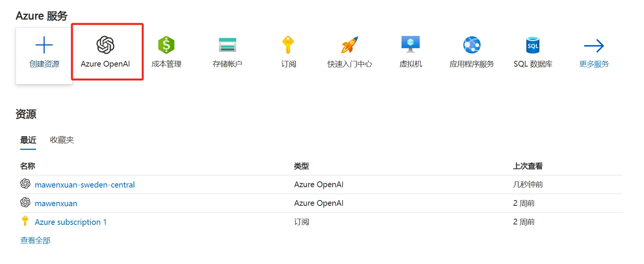The height and width of the screenshot is (264, 644).
Task: Open the Virtual Machines monitor icon
Action: point(410,45)
